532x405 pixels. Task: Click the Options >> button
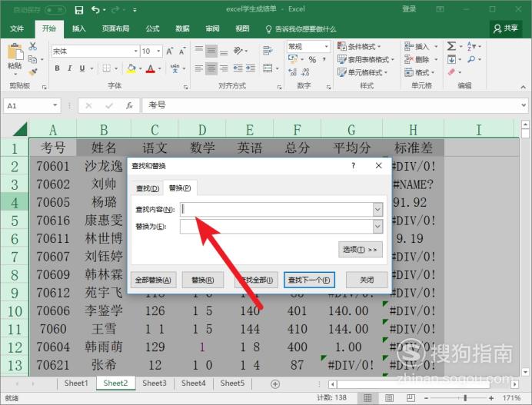361,250
